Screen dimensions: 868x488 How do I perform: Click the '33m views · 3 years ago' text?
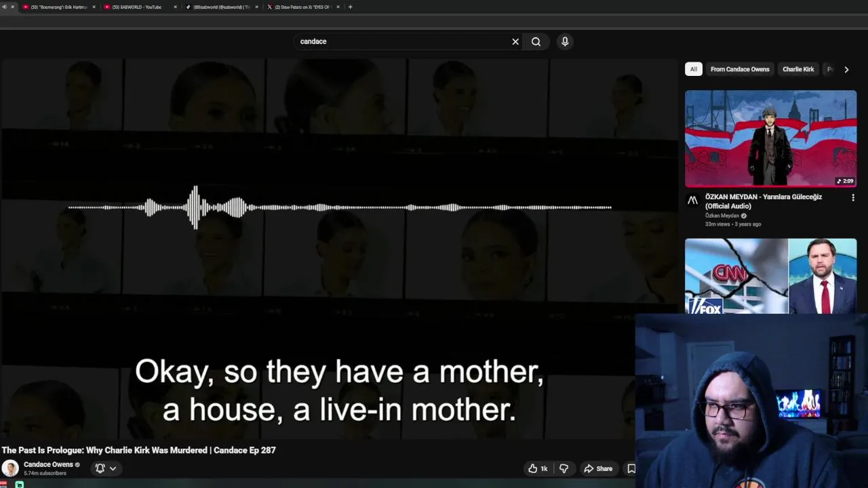pos(733,224)
